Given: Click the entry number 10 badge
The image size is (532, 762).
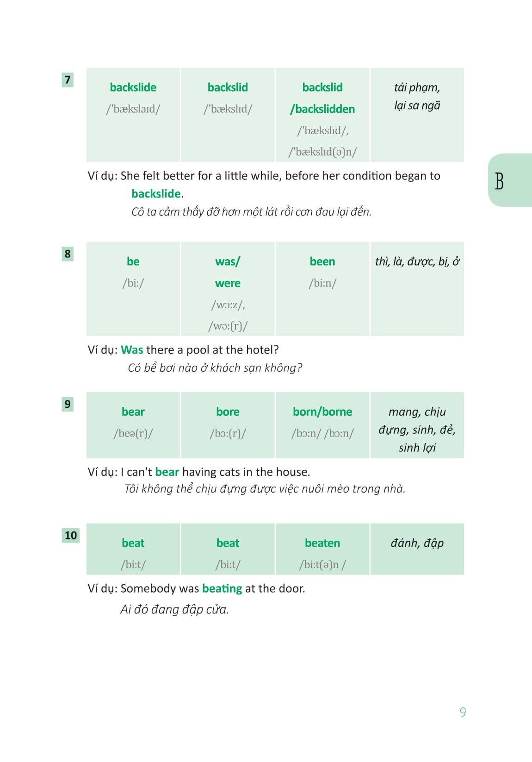Looking at the screenshot, I should [x=71, y=535].
